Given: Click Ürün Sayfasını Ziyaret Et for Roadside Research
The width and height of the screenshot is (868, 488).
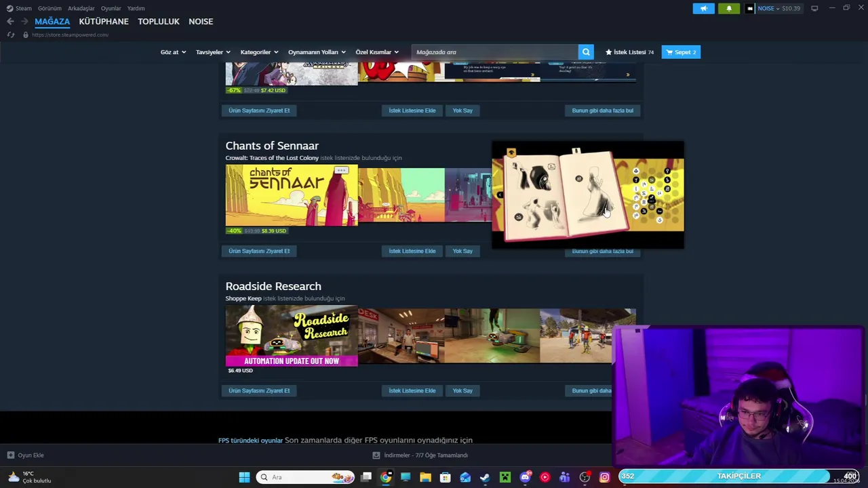Looking at the screenshot, I should point(259,390).
